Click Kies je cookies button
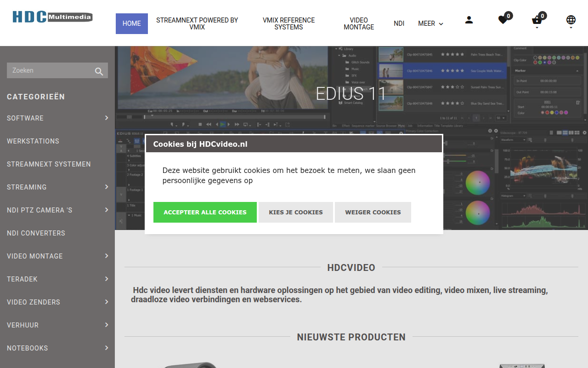 tap(296, 212)
